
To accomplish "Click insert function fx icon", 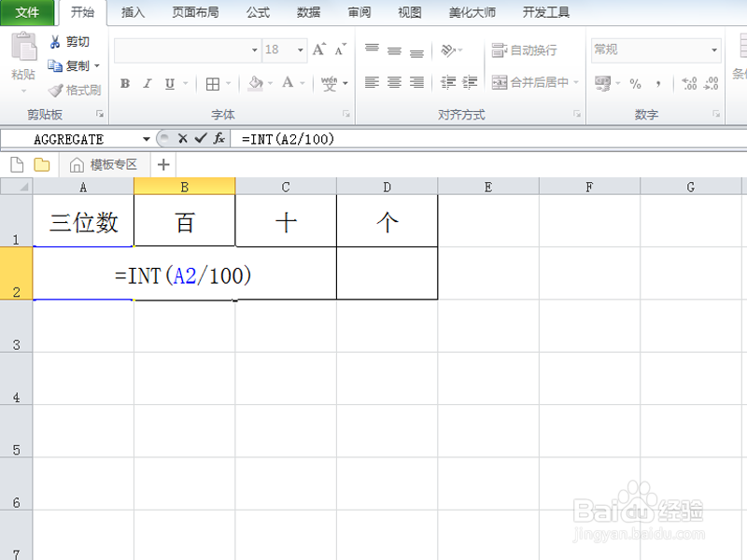I will coord(218,138).
